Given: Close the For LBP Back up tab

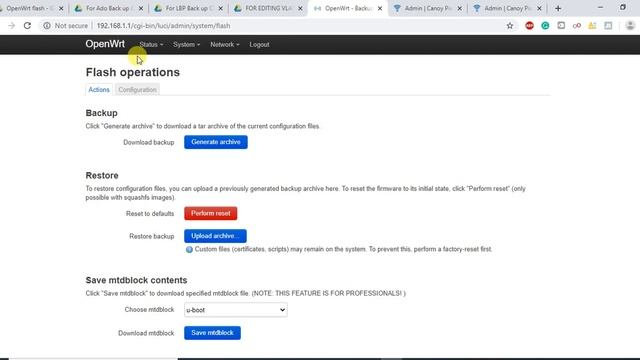Looking at the screenshot, I should (x=220, y=8).
